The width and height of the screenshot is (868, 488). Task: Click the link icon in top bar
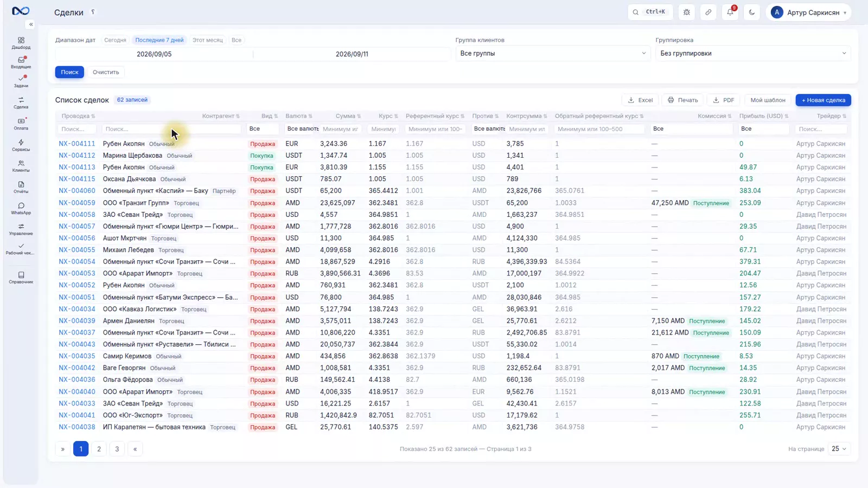point(709,12)
